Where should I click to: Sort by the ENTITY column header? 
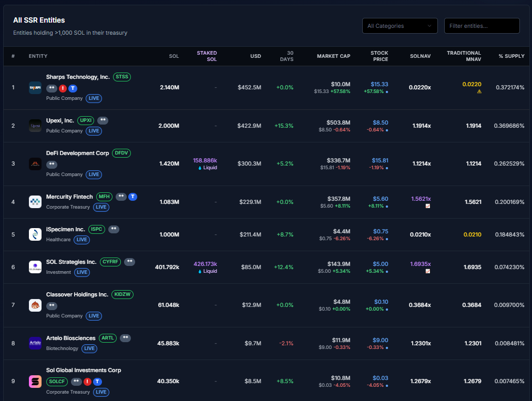click(x=38, y=56)
